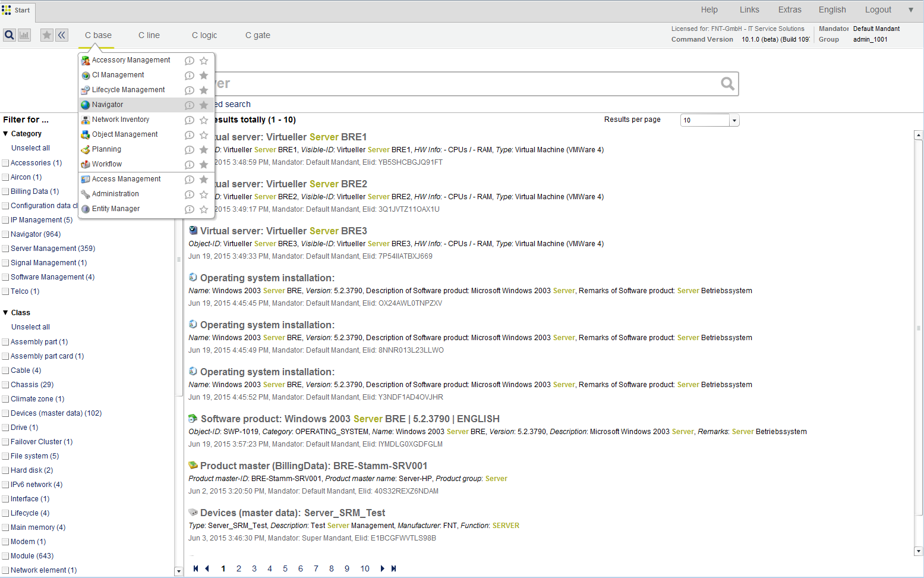Show info icon for Accessory Management

pos(190,61)
